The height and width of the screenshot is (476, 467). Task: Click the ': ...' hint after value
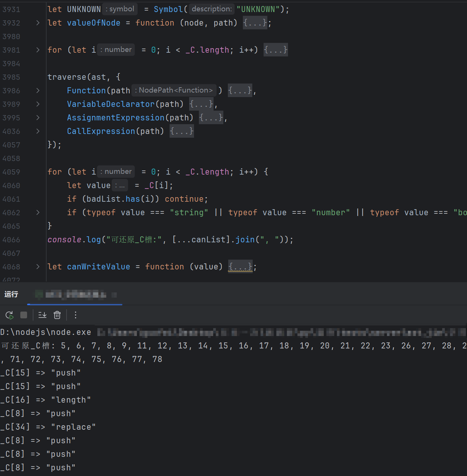(x=120, y=185)
